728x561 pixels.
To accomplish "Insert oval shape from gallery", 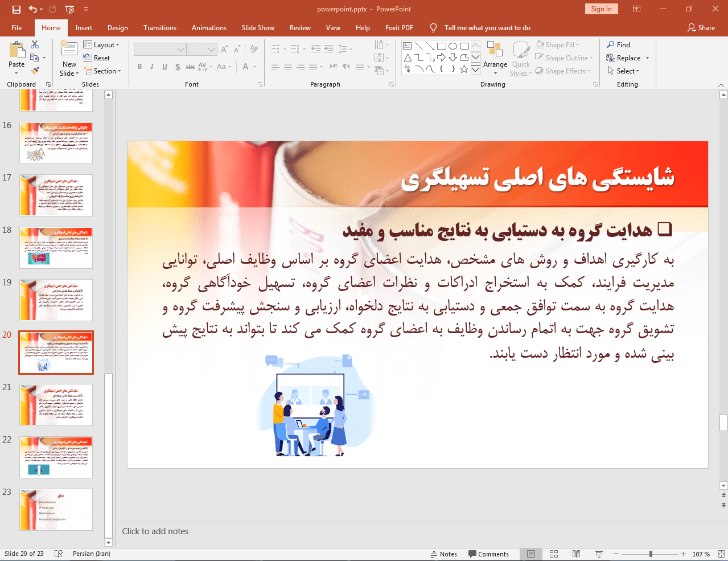I will pyautogui.click(x=453, y=46).
